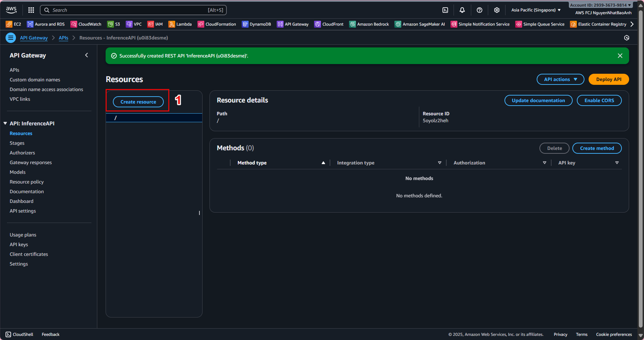Open the Simple Notification Service shortcut
This screenshot has height=340, width=644.
point(480,24)
